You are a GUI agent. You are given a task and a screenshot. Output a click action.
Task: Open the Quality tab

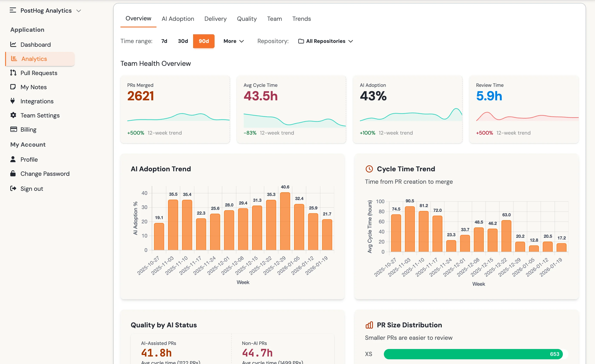[x=246, y=19]
